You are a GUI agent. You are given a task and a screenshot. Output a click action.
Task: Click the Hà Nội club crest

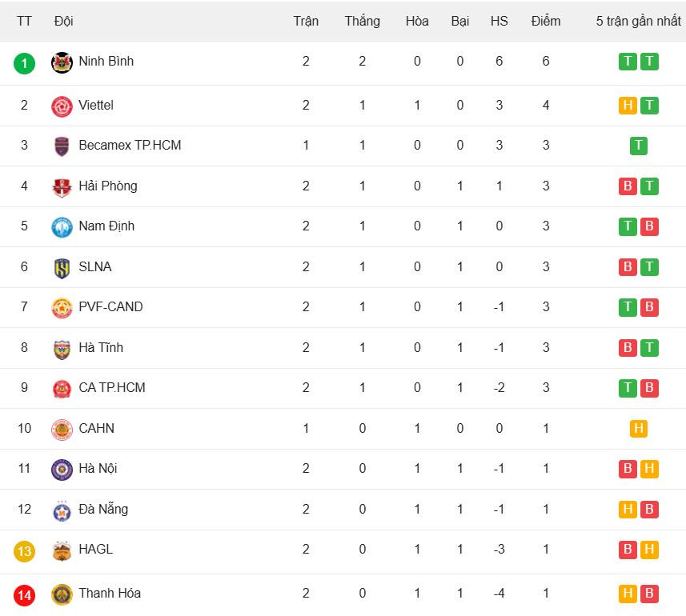[x=62, y=470]
